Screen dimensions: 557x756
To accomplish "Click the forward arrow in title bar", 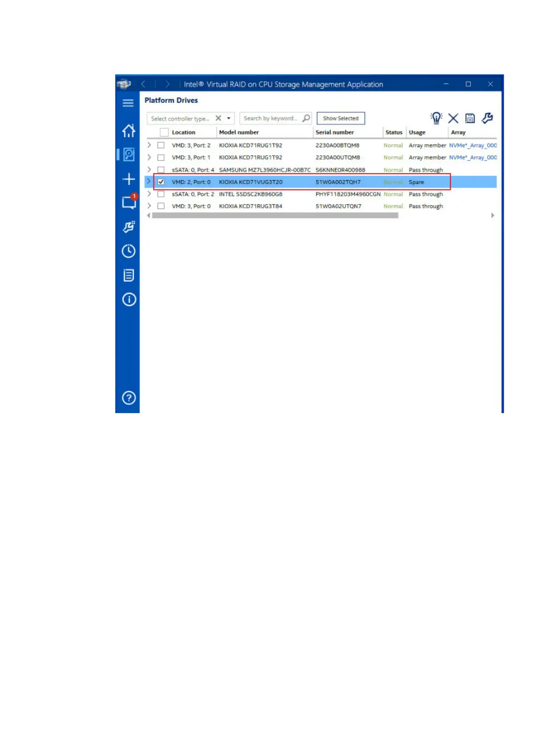I will pos(168,84).
